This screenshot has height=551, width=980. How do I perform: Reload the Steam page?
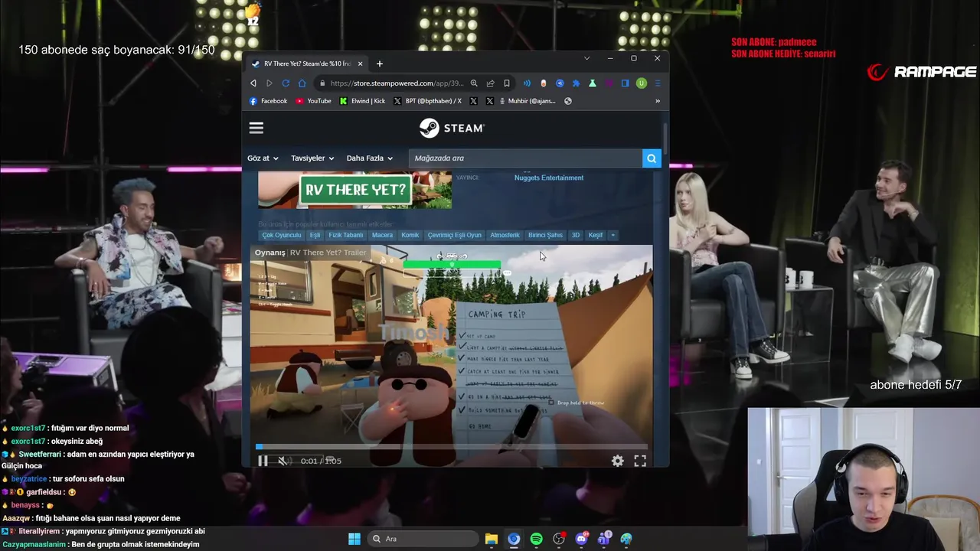coord(286,83)
